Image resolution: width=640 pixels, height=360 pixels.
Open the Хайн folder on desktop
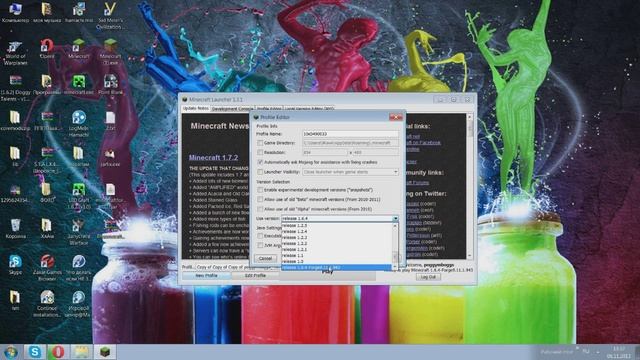pos(47,229)
